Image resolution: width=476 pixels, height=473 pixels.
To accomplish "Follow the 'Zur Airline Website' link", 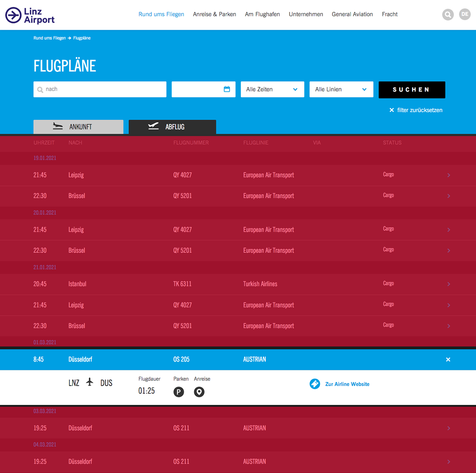I will point(347,384).
